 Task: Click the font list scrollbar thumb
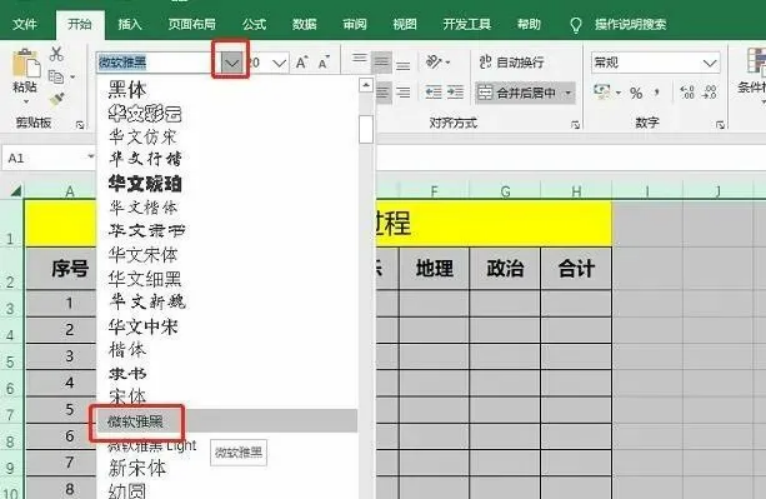coord(366,130)
